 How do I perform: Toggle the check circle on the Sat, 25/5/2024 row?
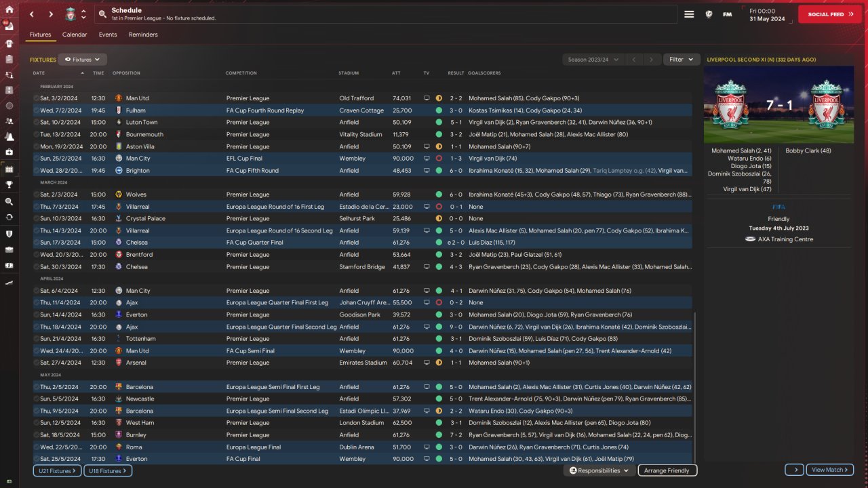pos(37,459)
